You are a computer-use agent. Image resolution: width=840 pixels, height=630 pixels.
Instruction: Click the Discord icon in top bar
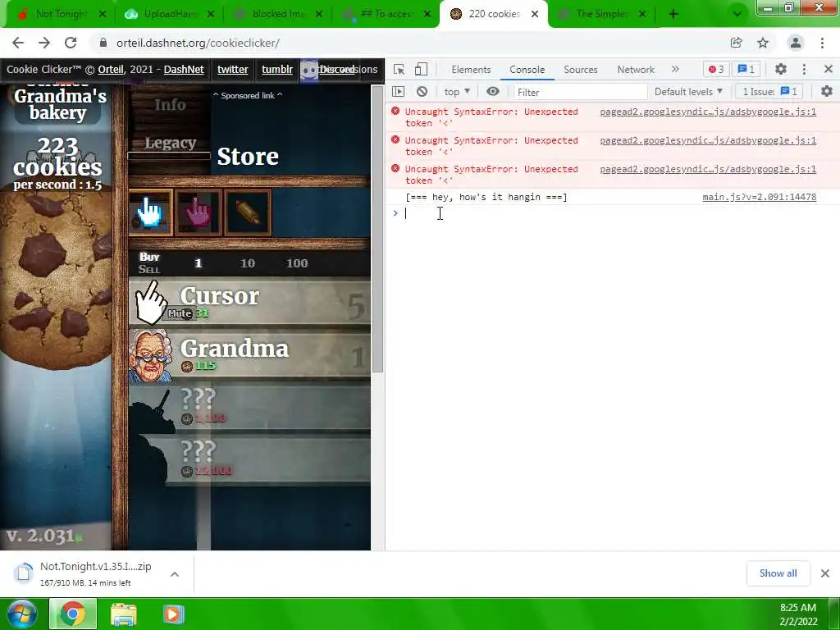(309, 71)
